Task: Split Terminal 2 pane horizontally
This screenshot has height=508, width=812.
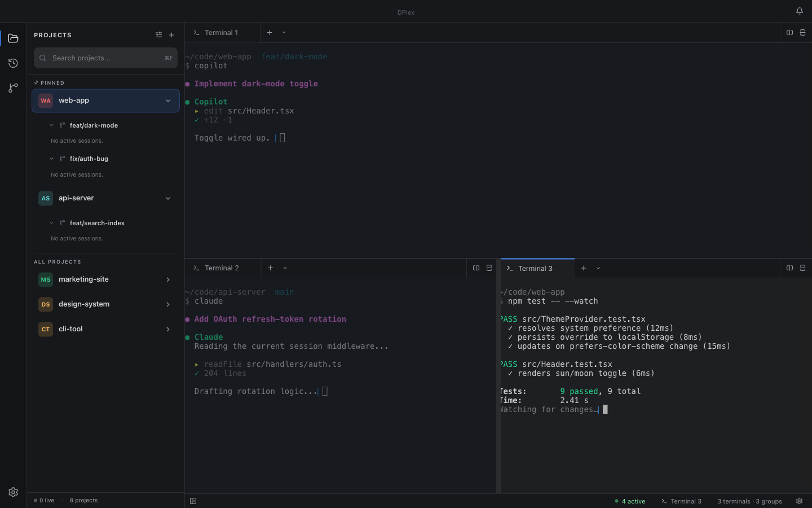Action: (489, 268)
